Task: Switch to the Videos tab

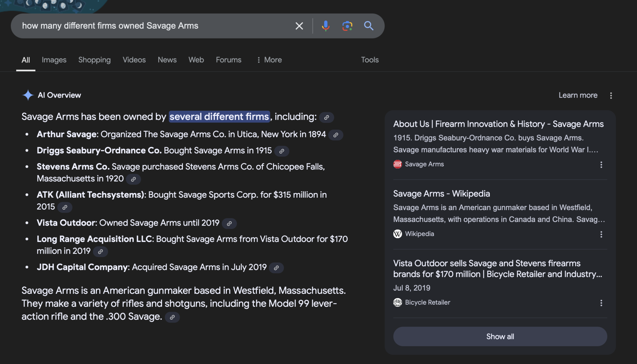Action: tap(134, 60)
